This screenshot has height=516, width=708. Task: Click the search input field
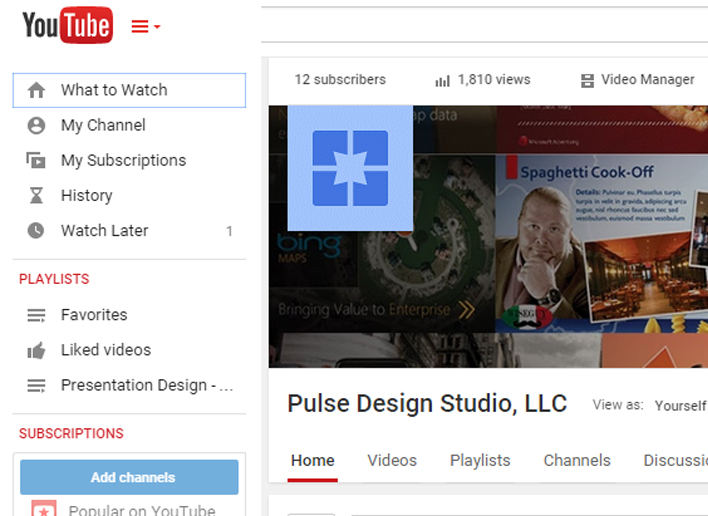(x=484, y=25)
